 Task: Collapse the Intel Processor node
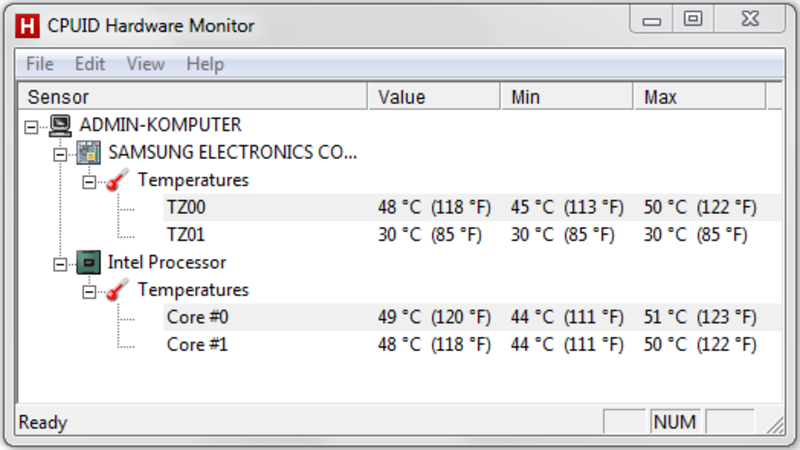[x=60, y=264]
